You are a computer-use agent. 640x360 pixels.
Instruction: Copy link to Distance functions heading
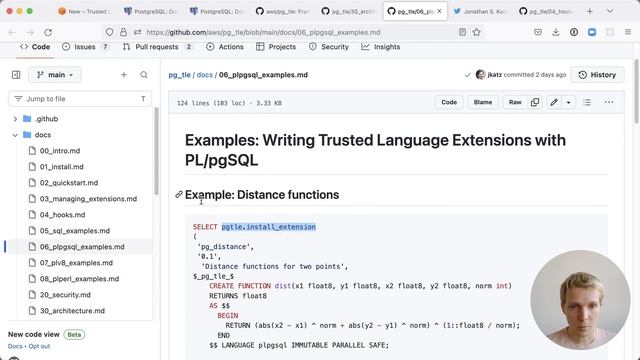tap(179, 195)
